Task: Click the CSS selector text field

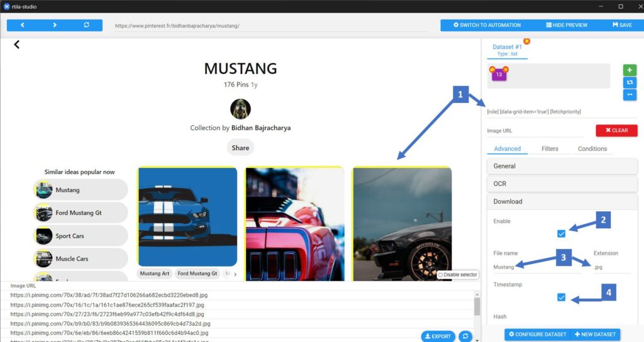Action: (x=561, y=112)
